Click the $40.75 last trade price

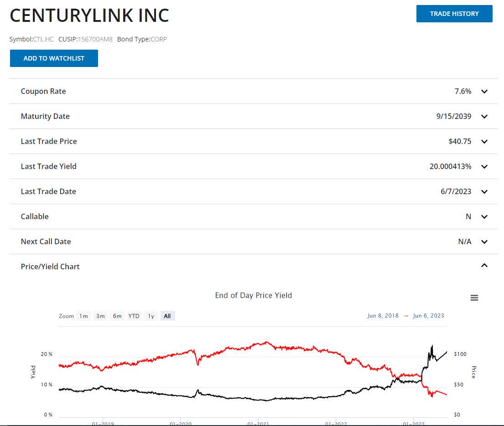coord(460,141)
